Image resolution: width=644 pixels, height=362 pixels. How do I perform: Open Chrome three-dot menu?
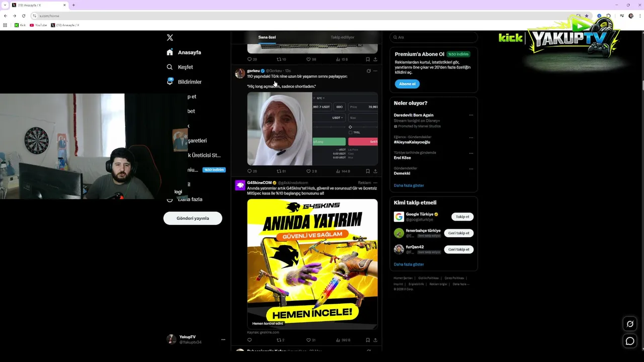[x=639, y=16]
